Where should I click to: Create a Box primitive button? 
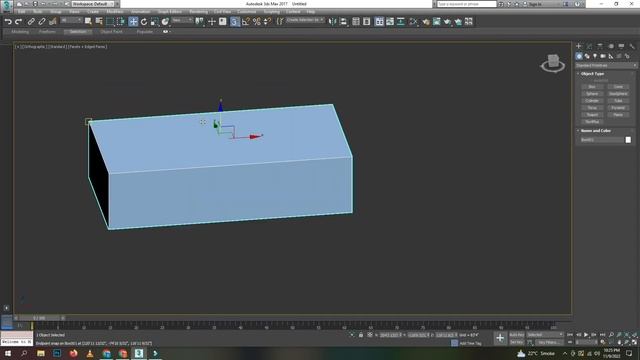(x=592, y=87)
